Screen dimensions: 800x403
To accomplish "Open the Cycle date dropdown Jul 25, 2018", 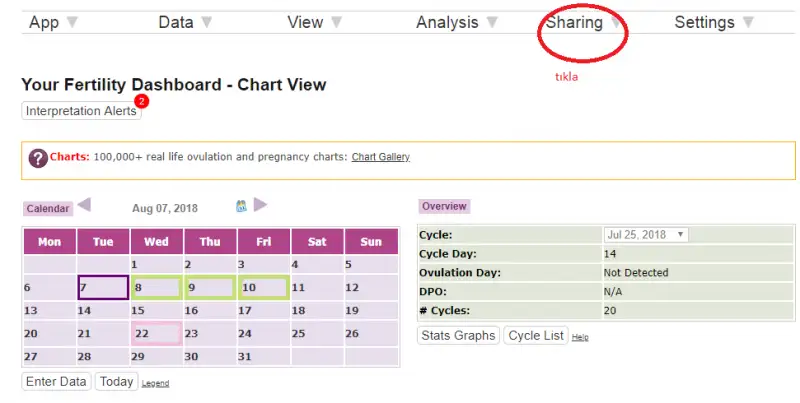I will tap(646, 235).
